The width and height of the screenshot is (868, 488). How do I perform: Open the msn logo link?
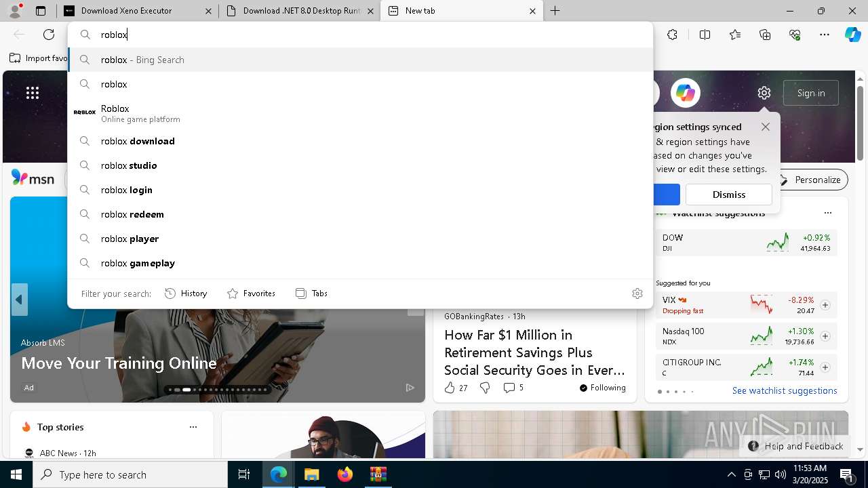coord(33,179)
